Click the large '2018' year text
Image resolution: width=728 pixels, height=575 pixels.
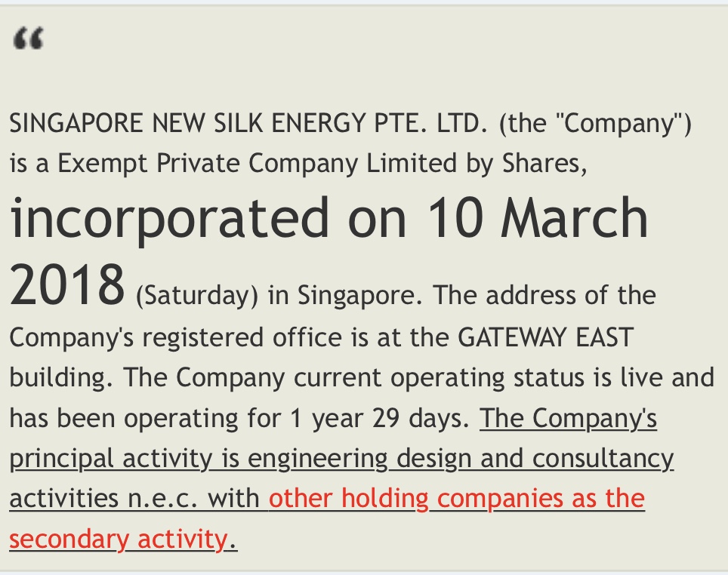pyautogui.click(x=67, y=285)
